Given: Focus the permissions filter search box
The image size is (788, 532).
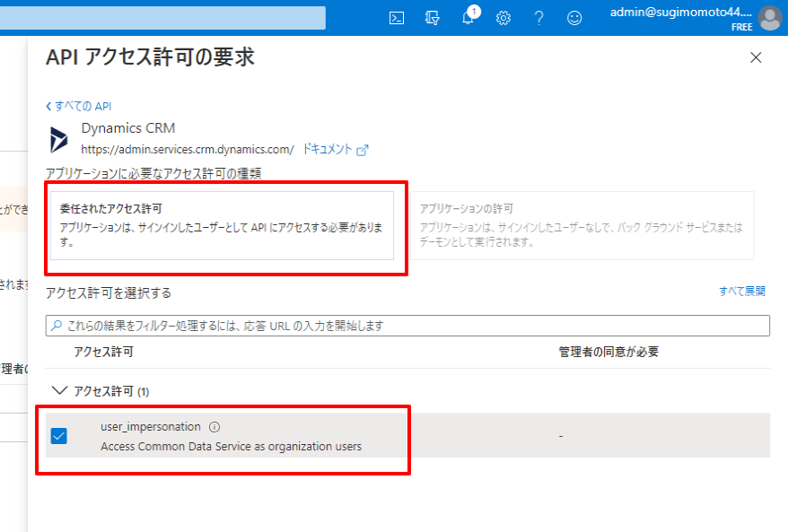Looking at the screenshot, I should 407,326.
